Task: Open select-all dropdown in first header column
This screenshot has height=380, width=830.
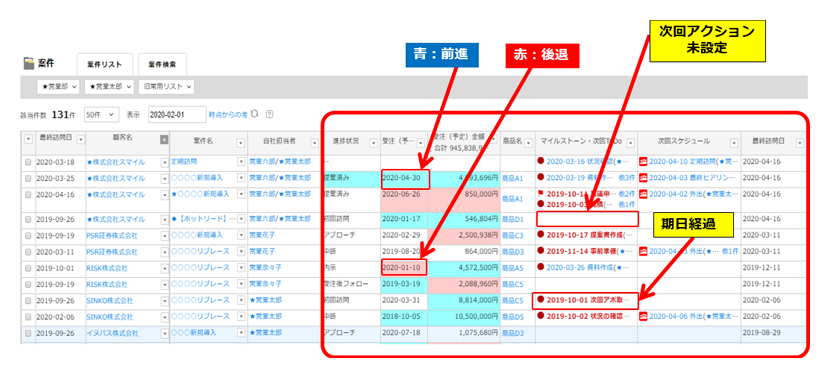Action: pos(28,140)
